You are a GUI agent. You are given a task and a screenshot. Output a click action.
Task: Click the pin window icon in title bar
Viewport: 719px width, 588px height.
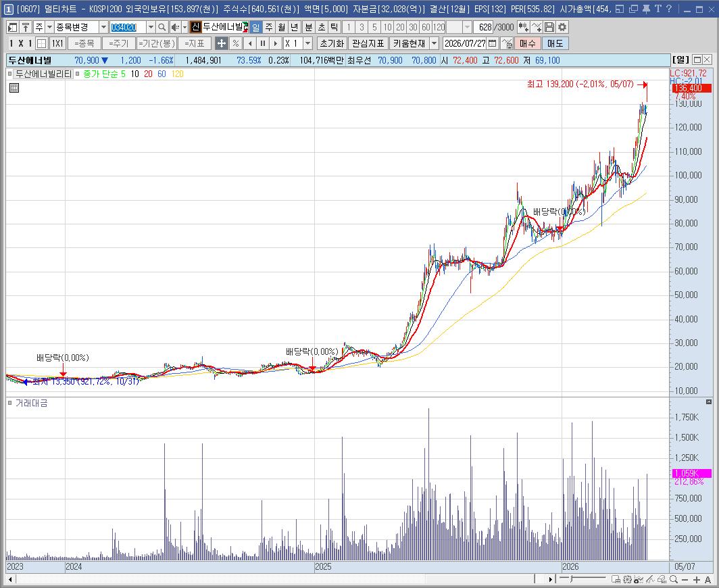[x=646, y=9]
